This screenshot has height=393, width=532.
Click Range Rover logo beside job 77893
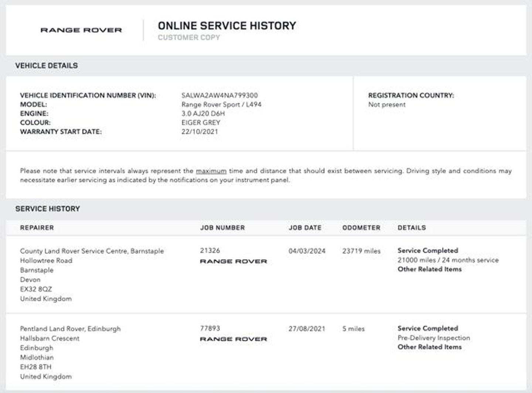233,339
